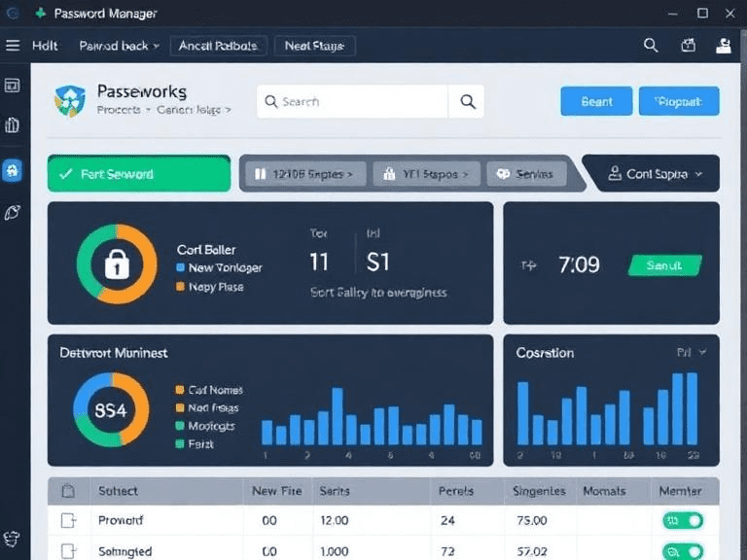Switch to the Neat Stage tab

[x=314, y=46]
